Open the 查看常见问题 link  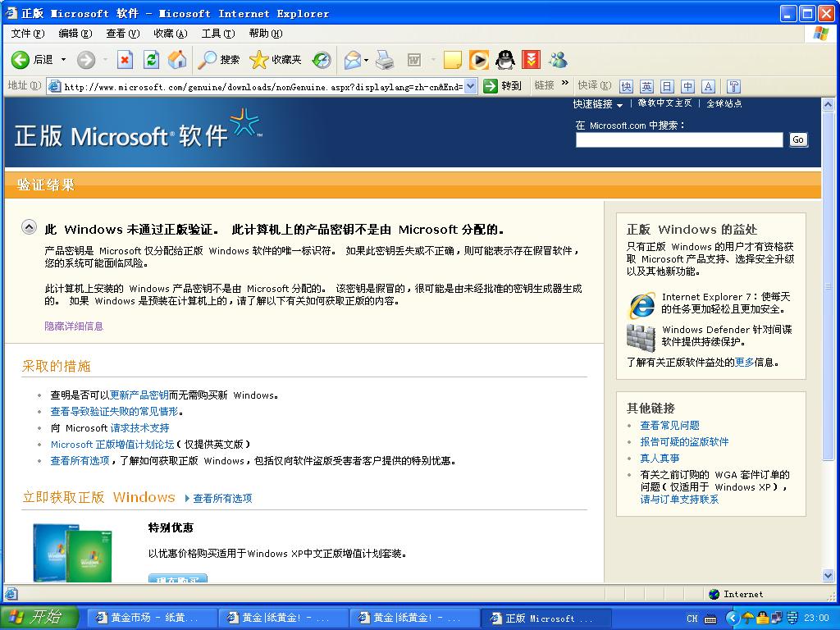click(669, 426)
